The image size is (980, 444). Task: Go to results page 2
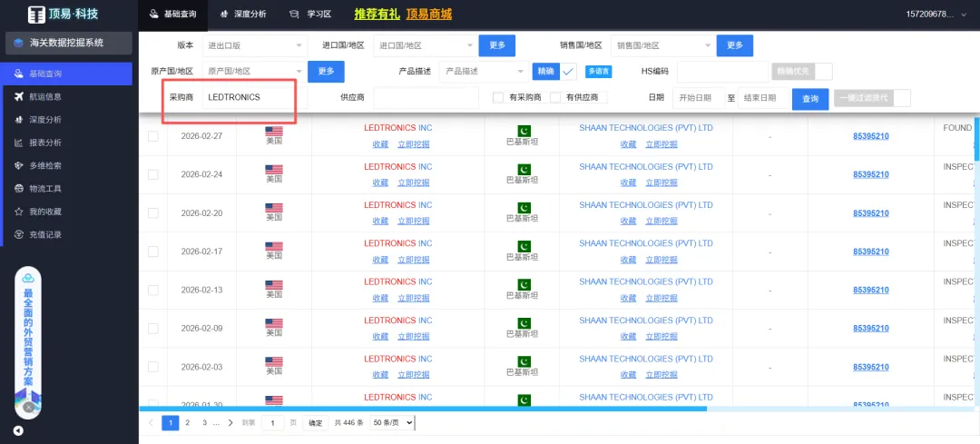click(x=187, y=423)
